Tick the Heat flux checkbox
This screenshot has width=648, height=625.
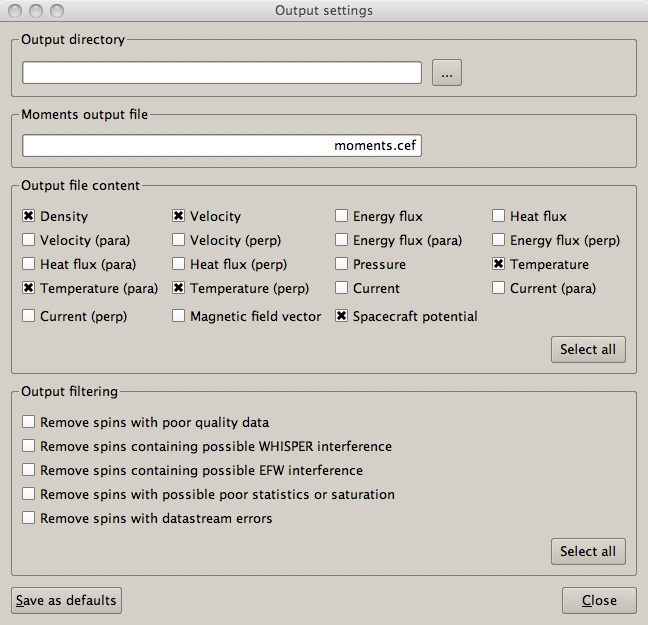[x=498, y=216]
